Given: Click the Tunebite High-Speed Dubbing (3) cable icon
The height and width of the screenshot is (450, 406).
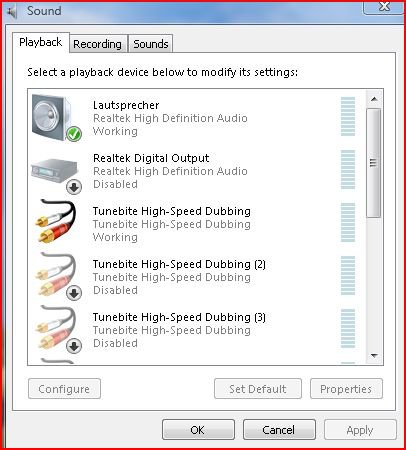Looking at the screenshot, I should point(56,327).
